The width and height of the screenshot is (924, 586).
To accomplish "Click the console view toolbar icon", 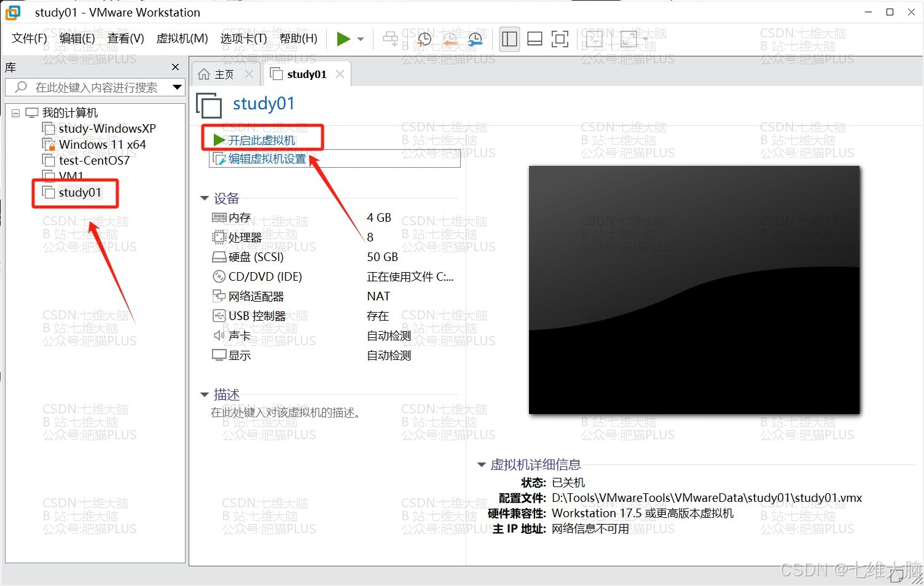I will click(x=595, y=39).
